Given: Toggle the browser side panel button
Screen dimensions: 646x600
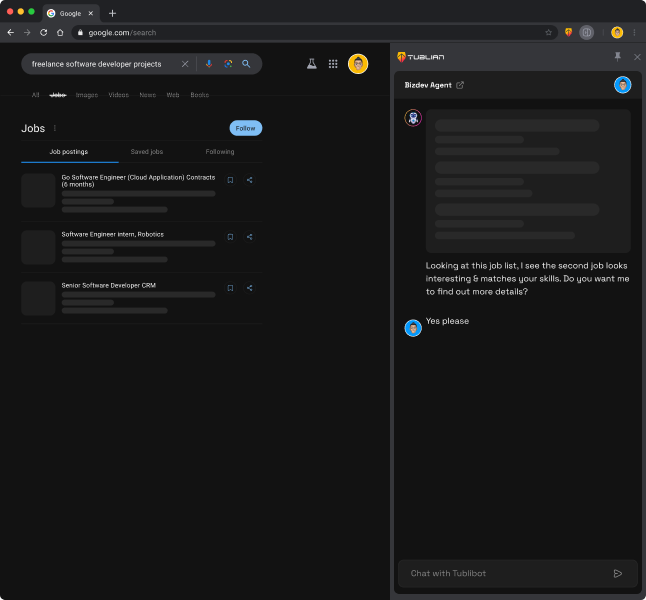Looking at the screenshot, I should coord(586,32).
